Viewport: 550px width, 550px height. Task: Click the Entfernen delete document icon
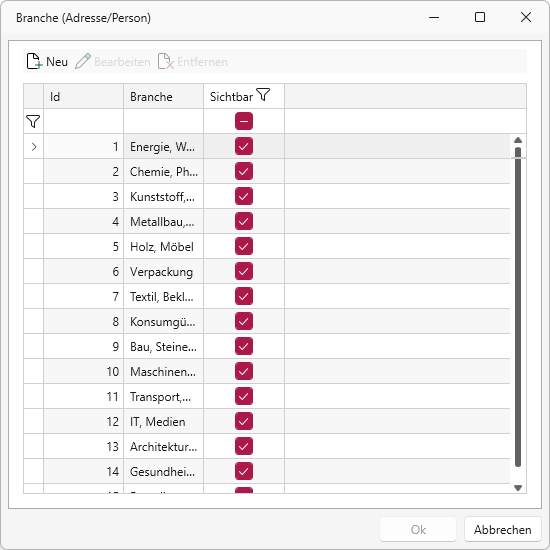(166, 61)
